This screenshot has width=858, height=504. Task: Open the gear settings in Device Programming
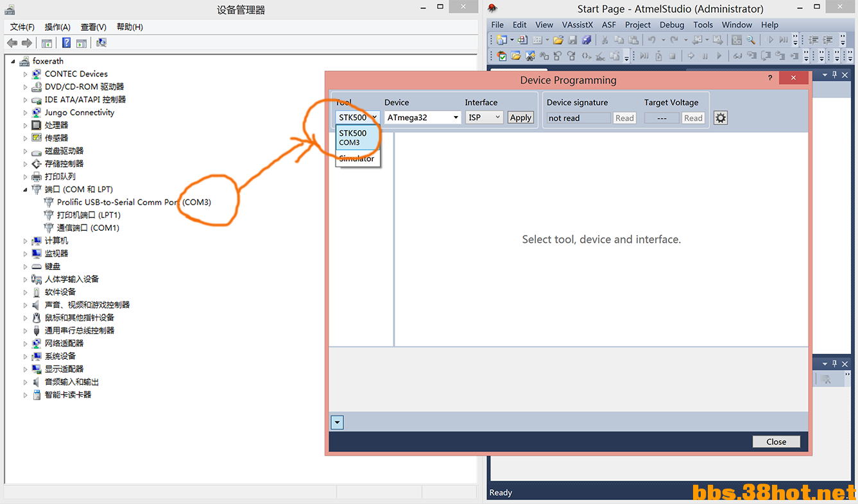(x=721, y=118)
